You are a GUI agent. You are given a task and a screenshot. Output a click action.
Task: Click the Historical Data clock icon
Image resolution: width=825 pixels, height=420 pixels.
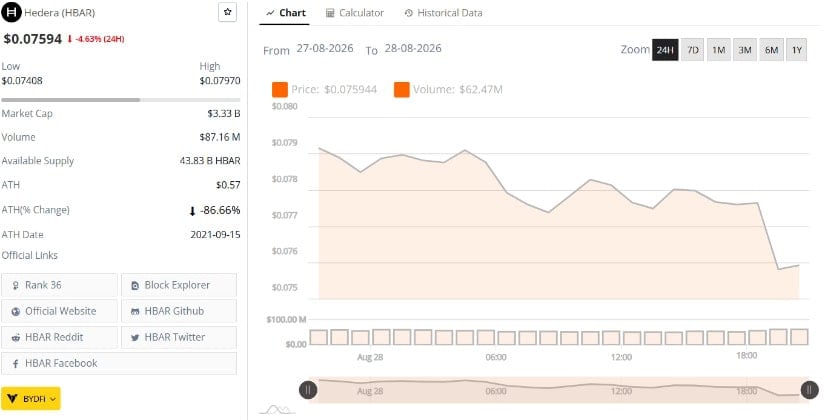coord(408,13)
